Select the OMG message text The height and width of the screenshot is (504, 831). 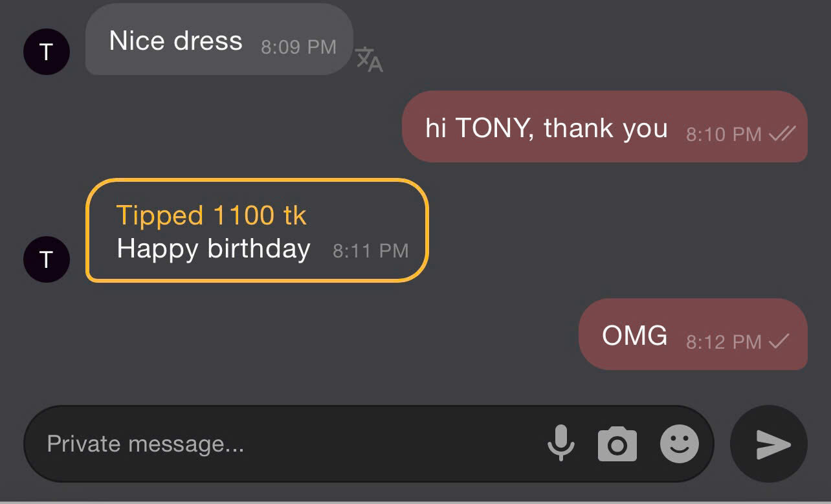pyautogui.click(x=634, y=335)
